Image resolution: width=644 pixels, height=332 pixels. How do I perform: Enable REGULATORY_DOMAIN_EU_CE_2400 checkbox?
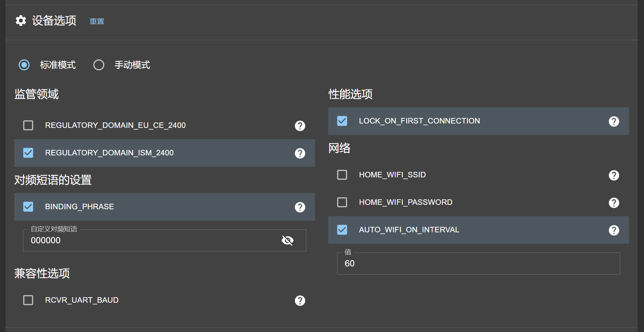pyautogui.click(x=28, y=125)
